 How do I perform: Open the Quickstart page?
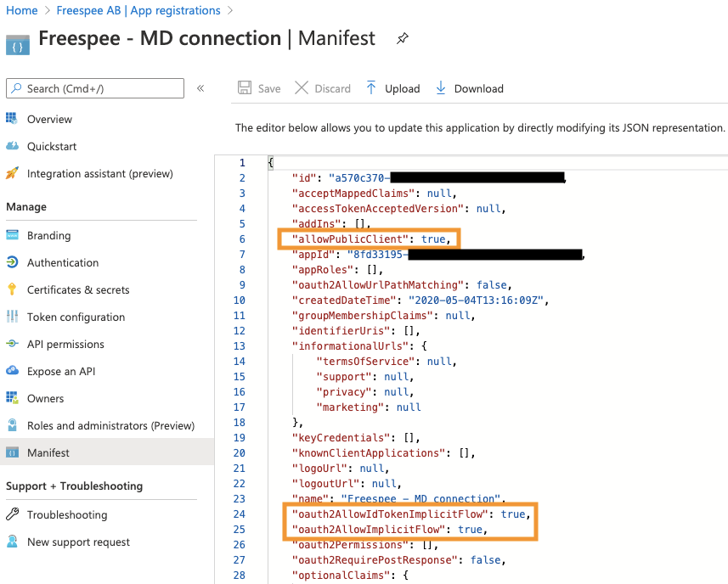pos(52,147)
